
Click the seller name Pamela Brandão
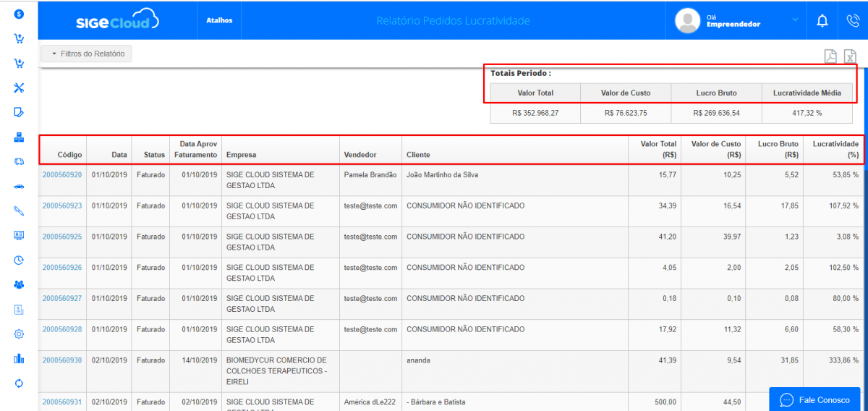pos(370,175)
